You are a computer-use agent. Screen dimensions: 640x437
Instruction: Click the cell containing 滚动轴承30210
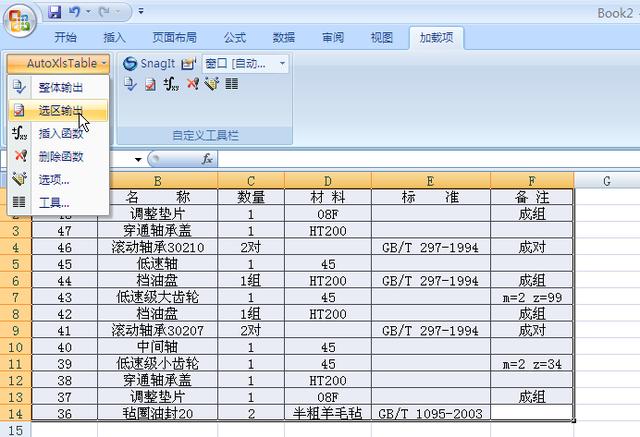click(x=158, y=247)
